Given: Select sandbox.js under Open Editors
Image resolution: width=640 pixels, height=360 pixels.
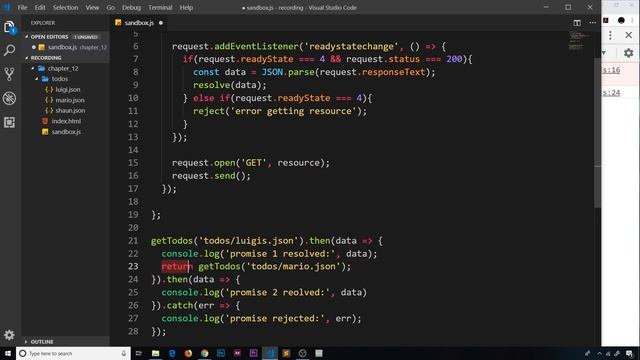Looking at the screenshot, I should tap(62, 47).
